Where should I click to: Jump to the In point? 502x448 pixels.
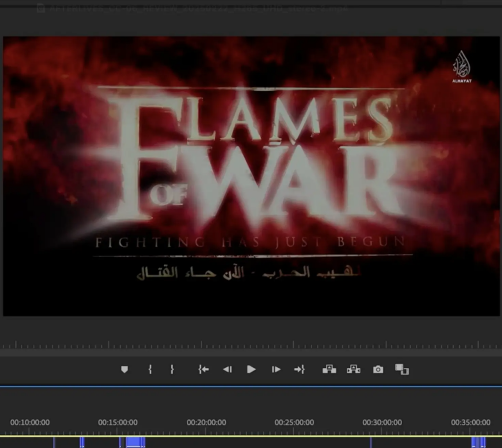(x=203, y=370)
